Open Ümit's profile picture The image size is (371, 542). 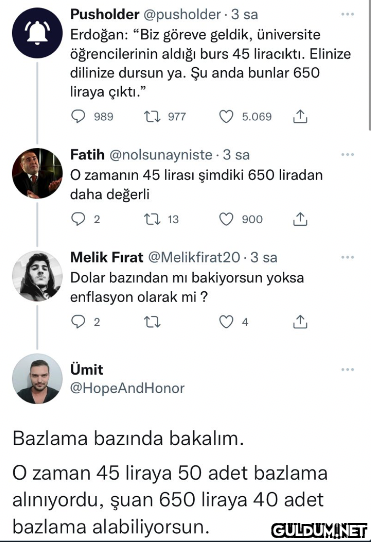pos(37,379)
